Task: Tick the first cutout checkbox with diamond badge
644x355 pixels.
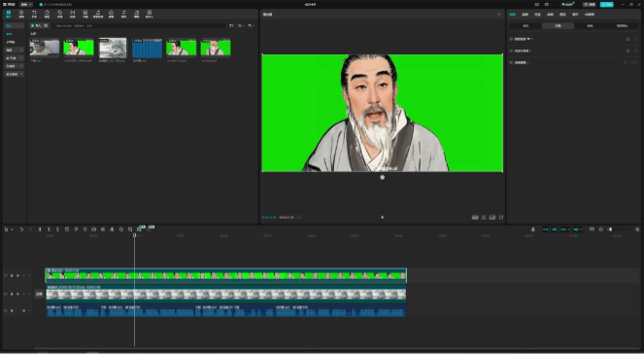Action: [511, 39]
